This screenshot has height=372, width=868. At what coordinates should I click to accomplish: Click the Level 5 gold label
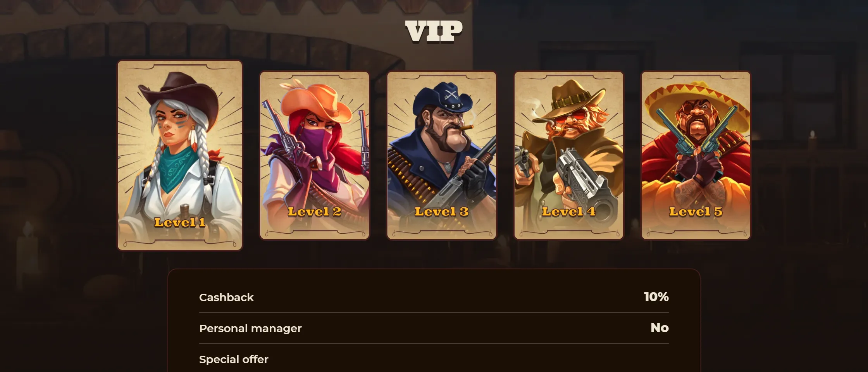pyautogui.click(x=696, y=212)
